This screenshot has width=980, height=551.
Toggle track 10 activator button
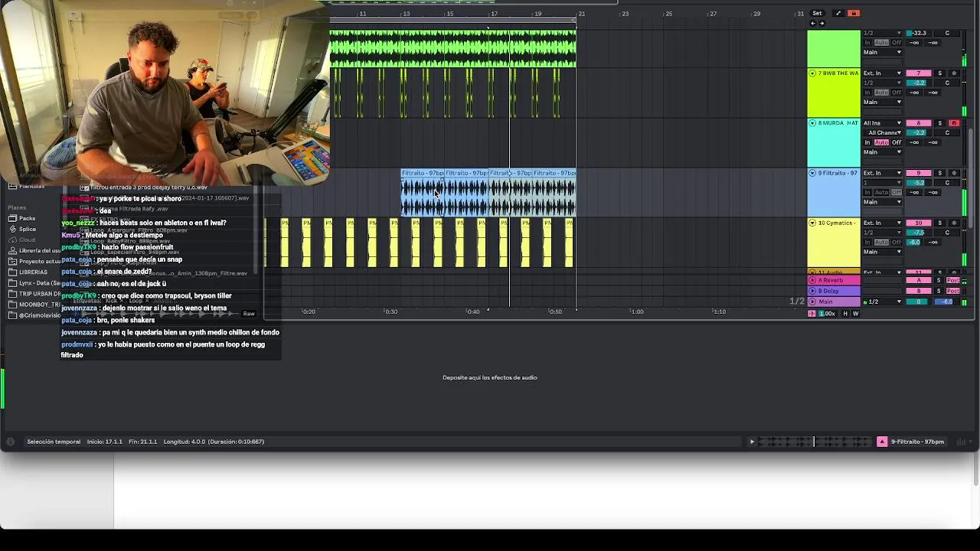[919, 223]
